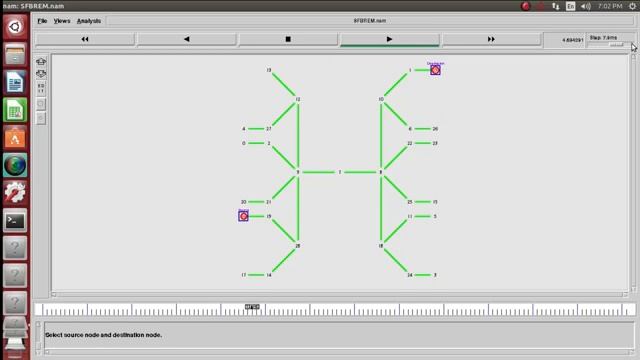Click the link between nodes 9 and 7
The image size is (640, 360).
(x=318, y=172)
